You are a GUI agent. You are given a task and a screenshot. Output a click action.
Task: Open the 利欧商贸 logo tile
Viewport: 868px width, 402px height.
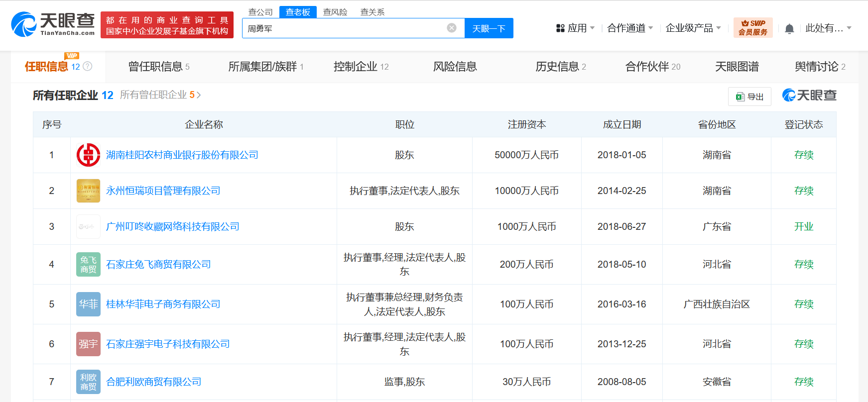(88, 382)
